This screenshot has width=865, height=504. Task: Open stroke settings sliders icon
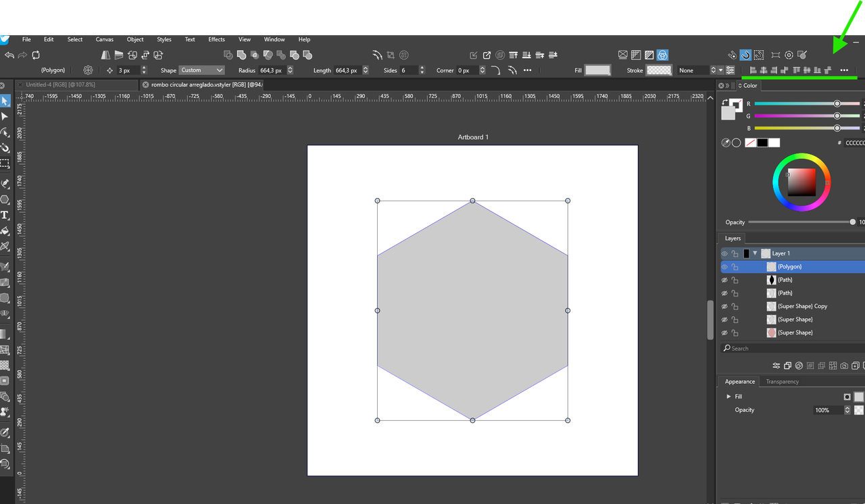coord(731,70)
